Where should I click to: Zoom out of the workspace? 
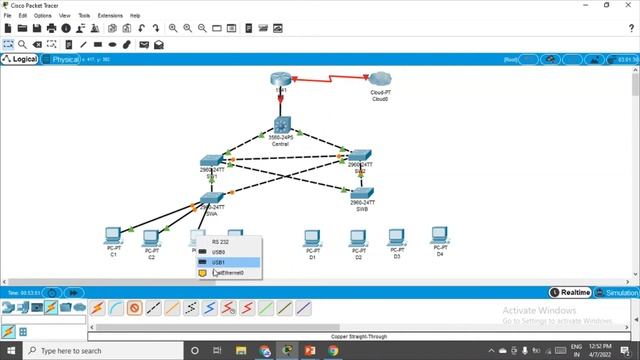point(202,28)
